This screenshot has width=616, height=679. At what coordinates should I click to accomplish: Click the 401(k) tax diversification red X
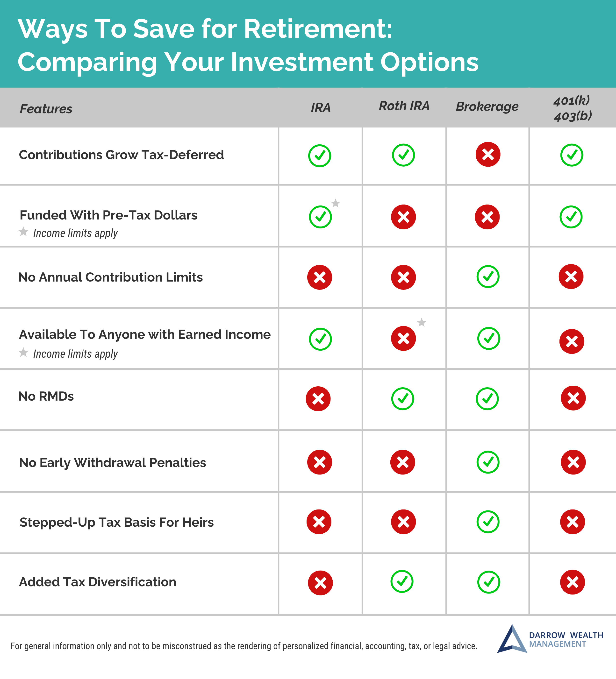(x=572, y=582)
